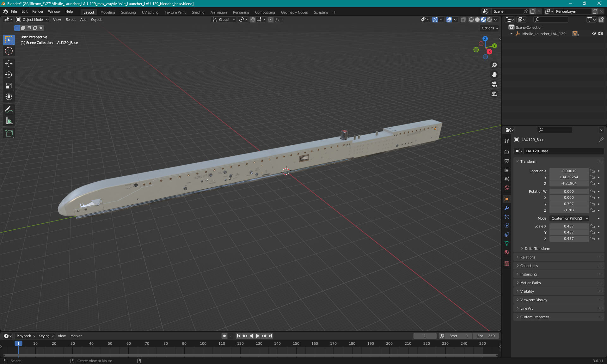The height and width of the screenshot is (364, 607).
Task: Switch to Rendered viewport shading
Action: [489, 20]
